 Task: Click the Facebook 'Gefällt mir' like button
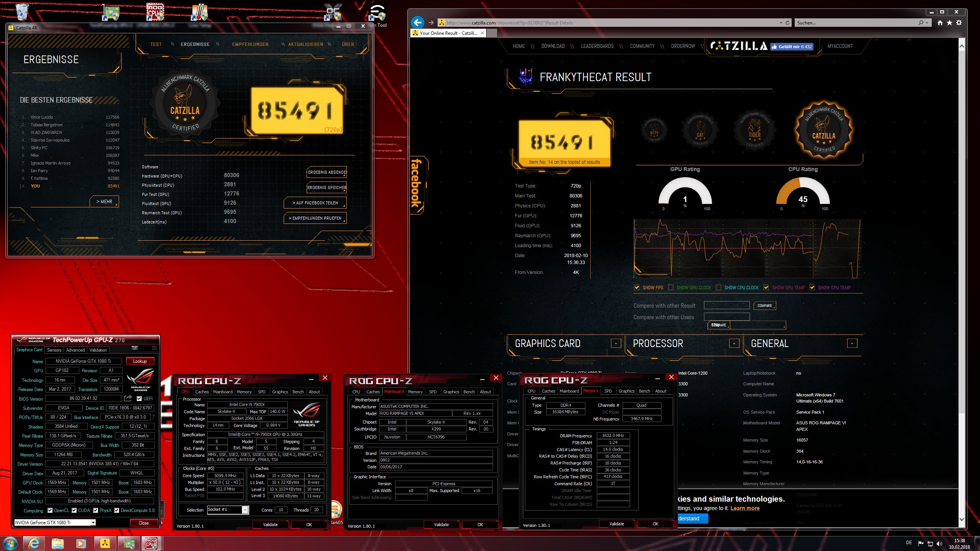click(x=792, y=47)
